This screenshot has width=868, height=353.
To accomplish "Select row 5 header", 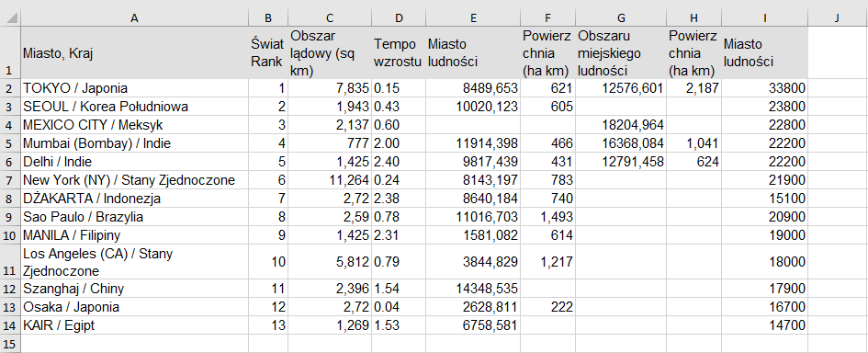I will pyautogui.click(x=10, y=143).
